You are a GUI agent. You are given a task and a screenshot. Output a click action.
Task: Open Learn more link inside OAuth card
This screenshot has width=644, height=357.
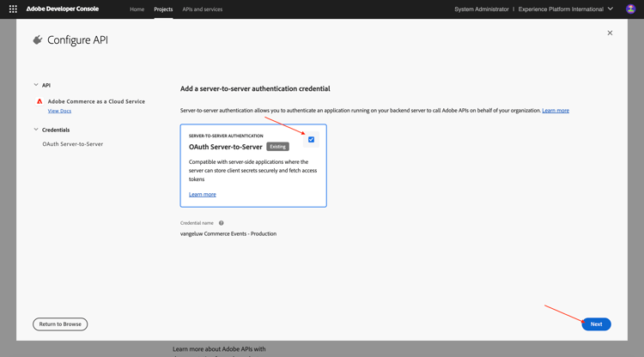pos(203,195)
